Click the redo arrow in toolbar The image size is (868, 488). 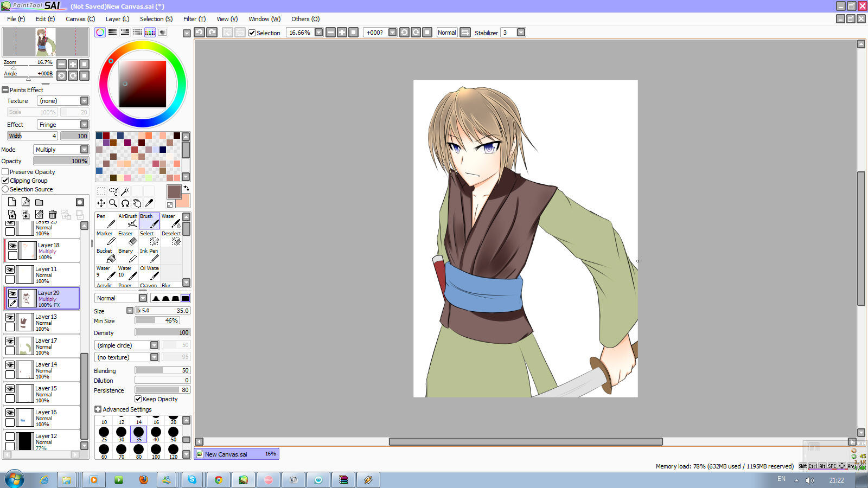point(212,33)
